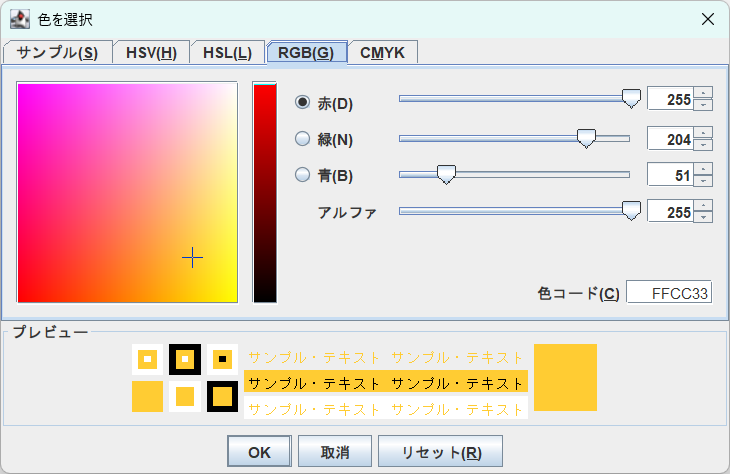730x474 pixels.
Task: Click the blue value field showing 51
Action: 670,175
